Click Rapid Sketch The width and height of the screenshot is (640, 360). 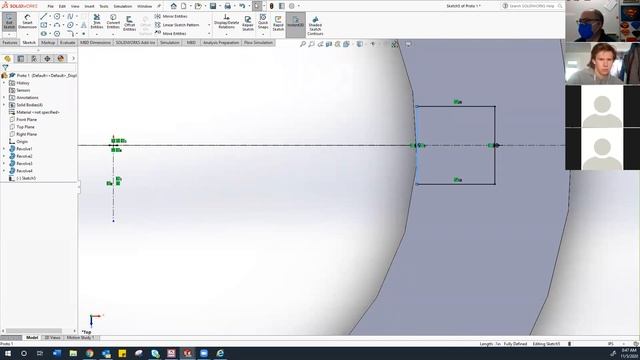[x=278, y=23]
